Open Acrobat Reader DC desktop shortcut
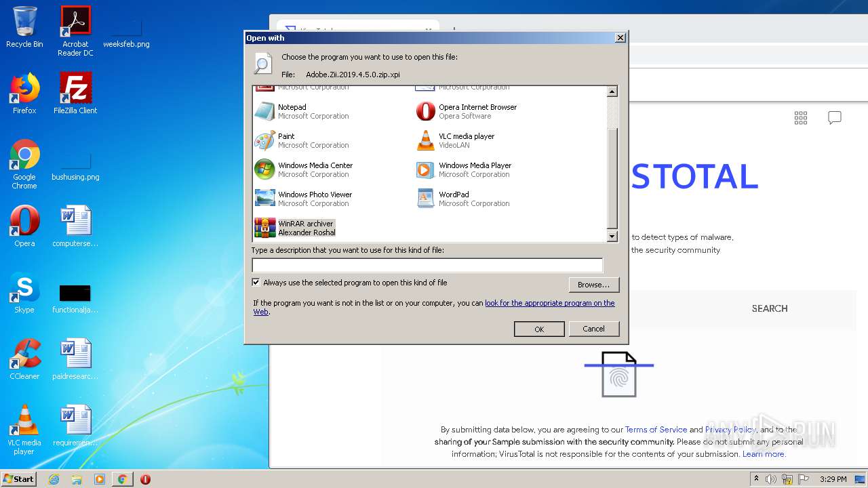The width and height of the screenshot is (868, 488). point(75,31)
